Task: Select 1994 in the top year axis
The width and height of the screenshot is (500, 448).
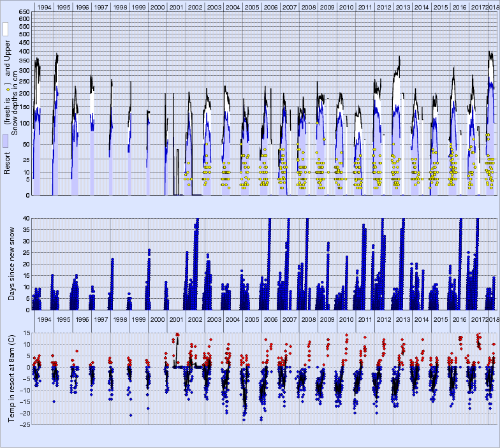Action: pos(44,7)
